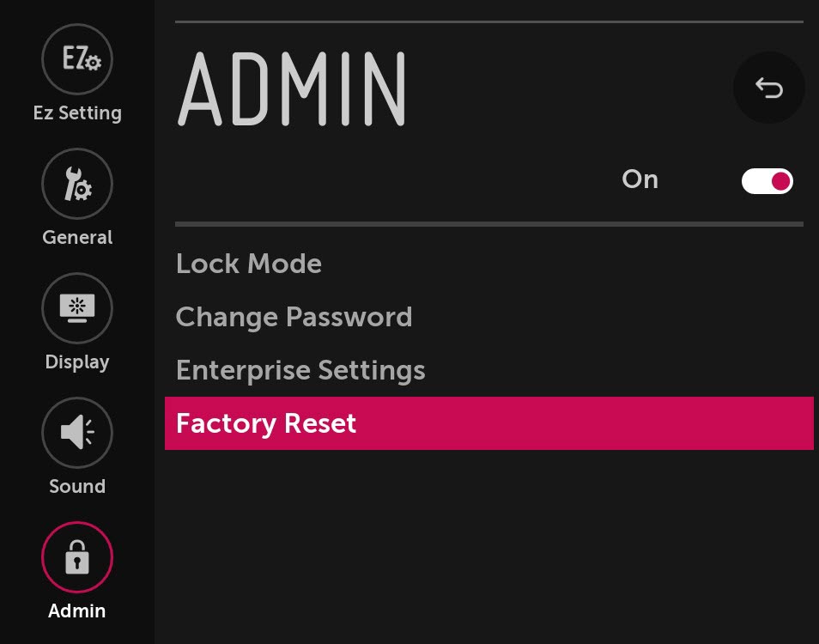Image resolution: width=819 pixels, height=644 pixels.
Task: Select the Sound speaker icon
Action: pyautogui.click(x=77, y=433)
